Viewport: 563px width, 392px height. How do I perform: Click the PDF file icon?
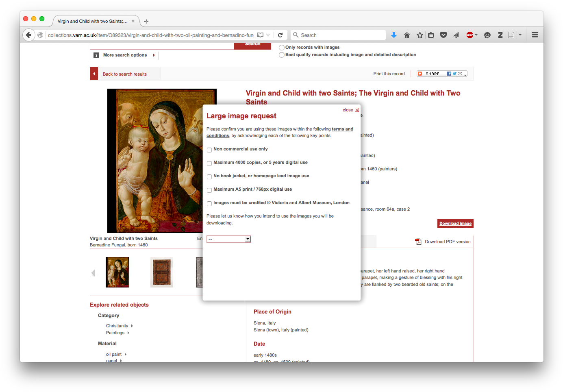[x=418, y=242]
